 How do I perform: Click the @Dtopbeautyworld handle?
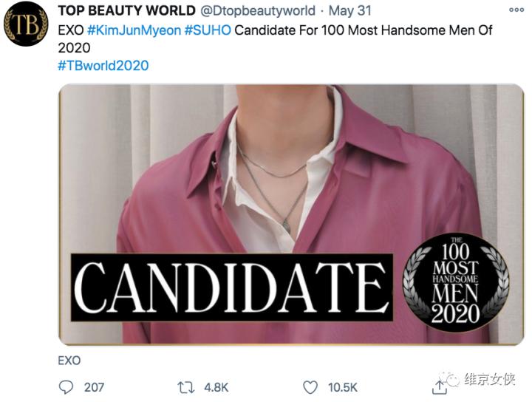click(254, 11)
